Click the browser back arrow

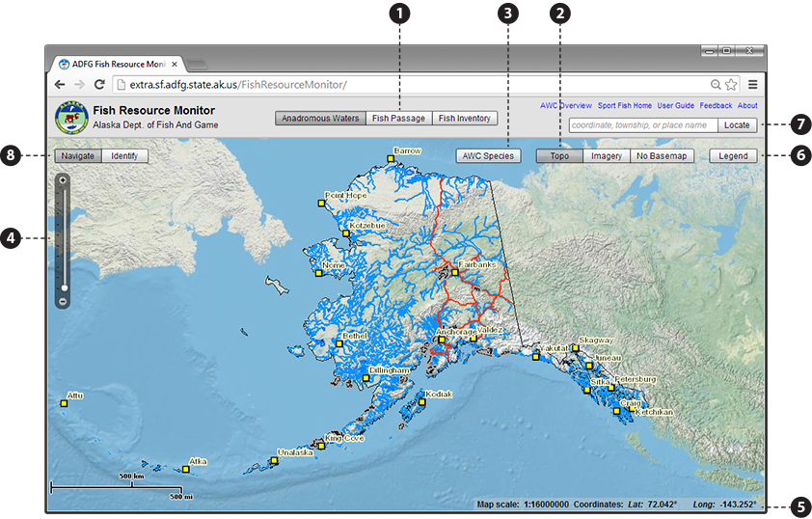(x=59, y=85)
